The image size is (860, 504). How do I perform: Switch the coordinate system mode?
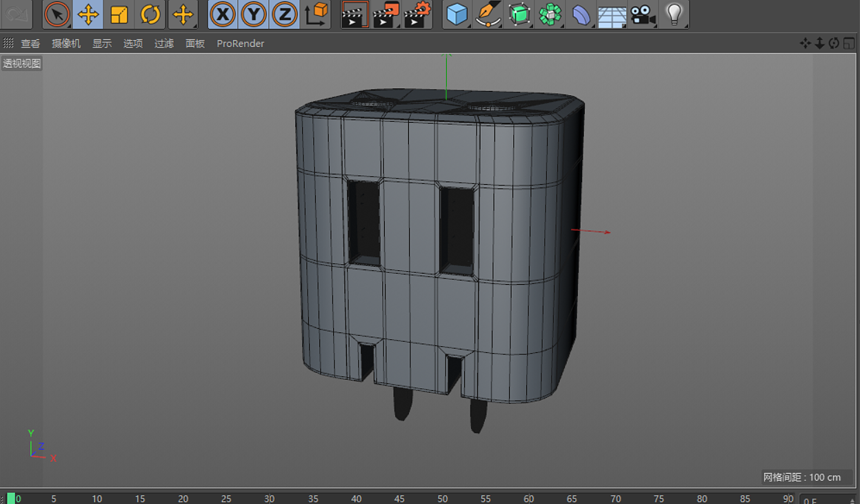[x=316, y=14]
